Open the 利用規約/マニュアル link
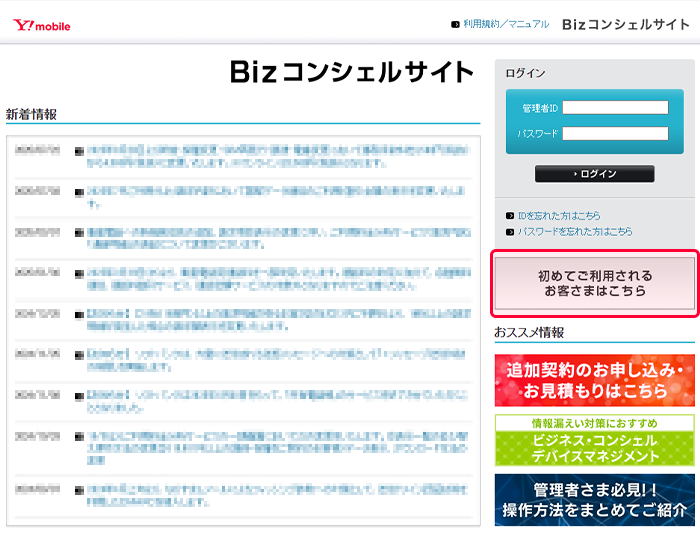Image resolution: width=700 pixels, height=533 pixels. (506, 24)
